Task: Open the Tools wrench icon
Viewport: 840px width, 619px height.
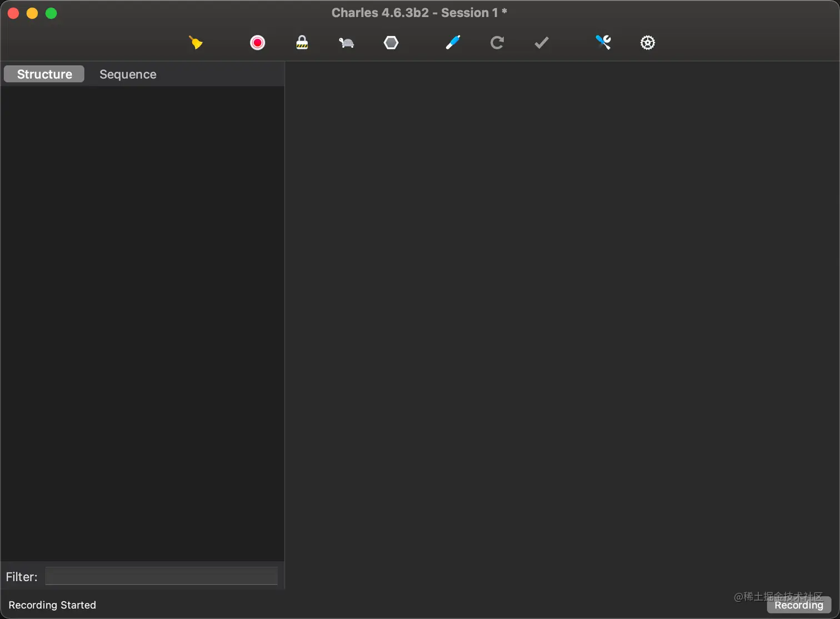Action: coord(603,43)
